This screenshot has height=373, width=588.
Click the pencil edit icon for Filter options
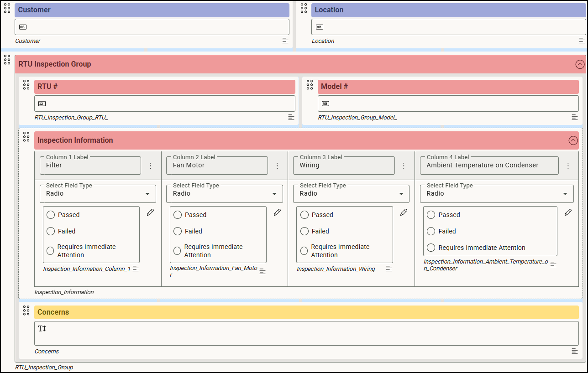150,212
